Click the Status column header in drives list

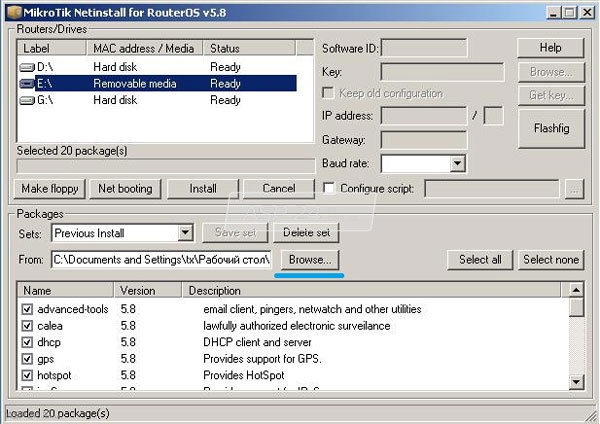(x=249, y=48)
